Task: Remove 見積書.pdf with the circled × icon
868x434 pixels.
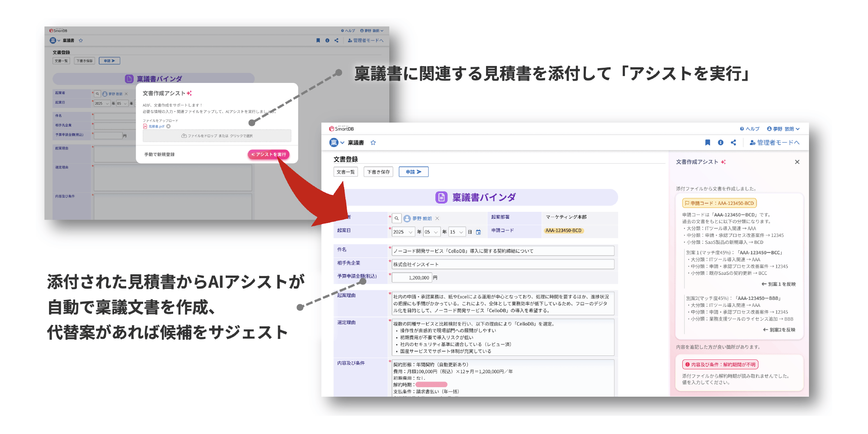Action: [x=168, y=126]
